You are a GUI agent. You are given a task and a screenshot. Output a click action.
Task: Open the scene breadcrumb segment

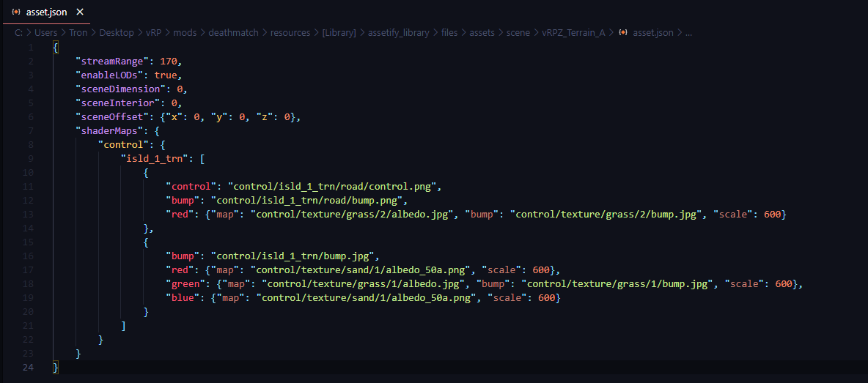pyautogui.click(x=518, y=33)
